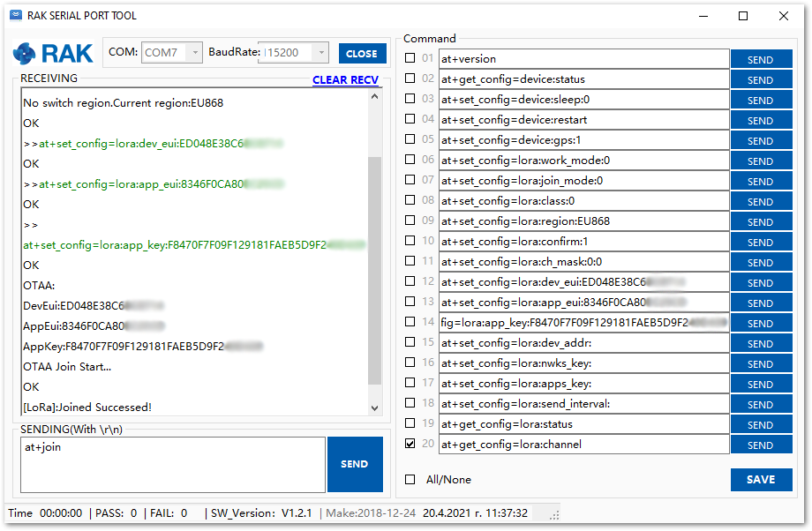Uncheck command 20 lora:channel checkbox
Image resolution: width=812 pixels, height=531 pixels.
(x=410, y=444)
